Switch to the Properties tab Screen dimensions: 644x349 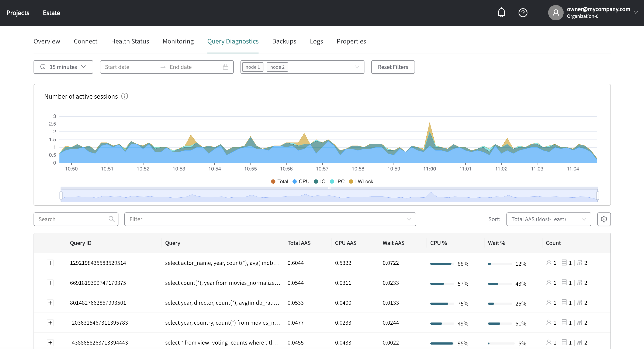pos(351,41)
